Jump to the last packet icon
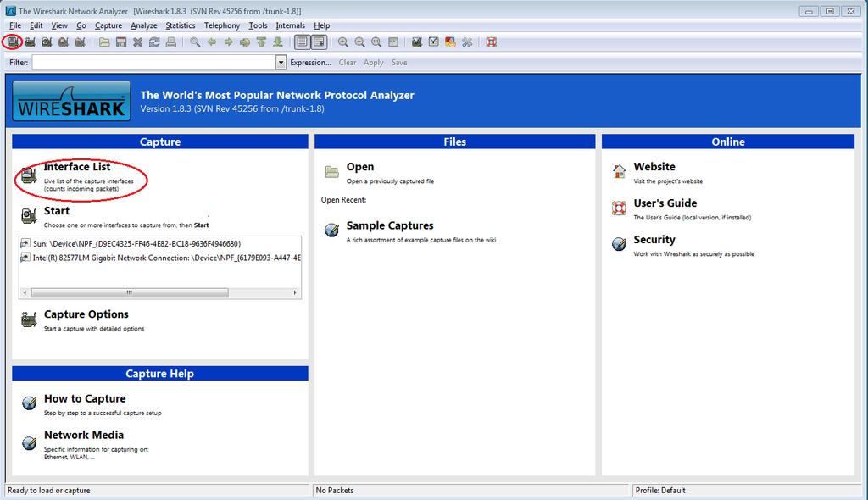 (278, 42)
